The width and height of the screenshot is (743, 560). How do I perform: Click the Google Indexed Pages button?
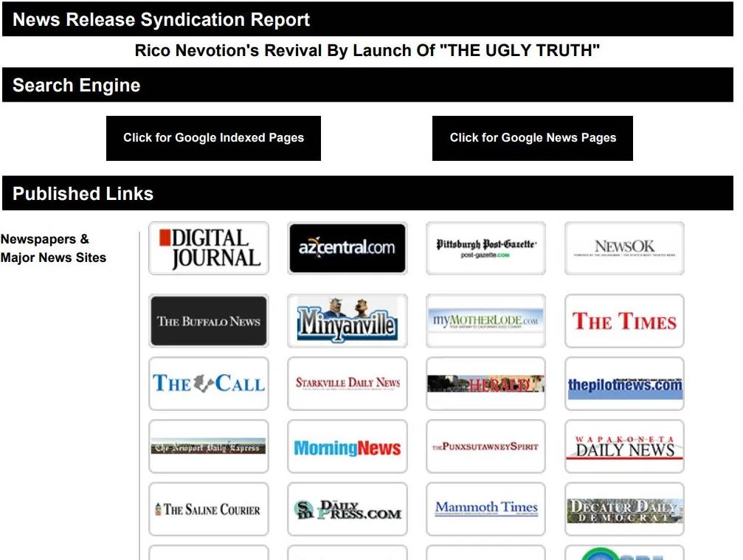coord(213,138)
